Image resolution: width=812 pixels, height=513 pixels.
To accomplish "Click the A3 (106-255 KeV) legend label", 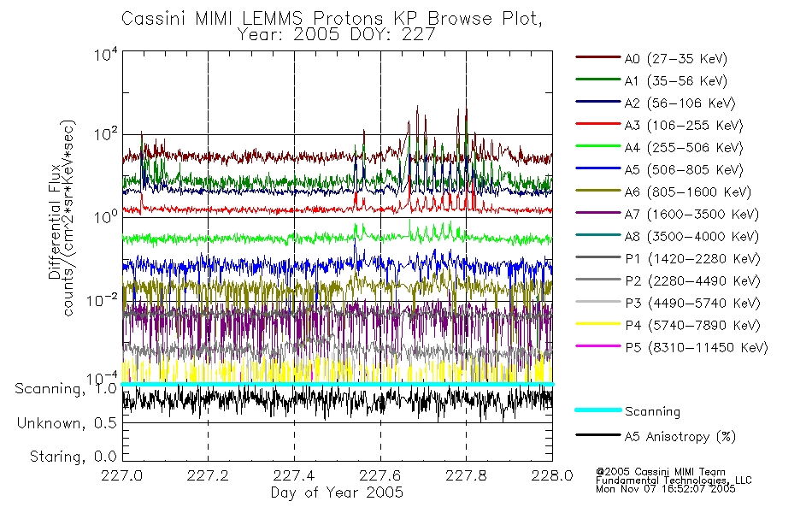I will pyautogui.click(x=684, y=126).
